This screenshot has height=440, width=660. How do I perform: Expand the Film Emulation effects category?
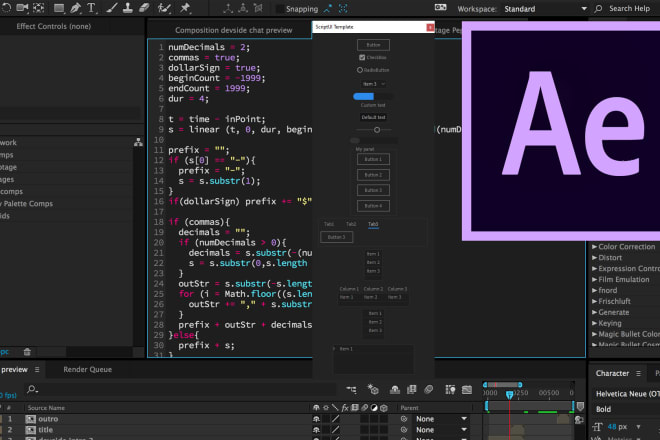coord(594,280)
